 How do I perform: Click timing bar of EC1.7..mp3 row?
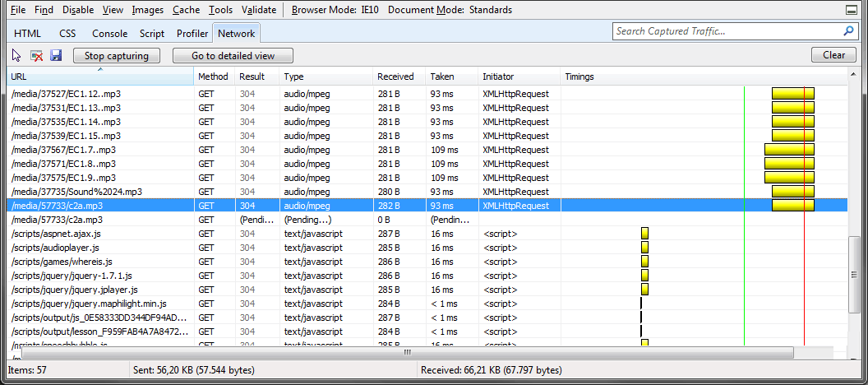tap(789, 150)
